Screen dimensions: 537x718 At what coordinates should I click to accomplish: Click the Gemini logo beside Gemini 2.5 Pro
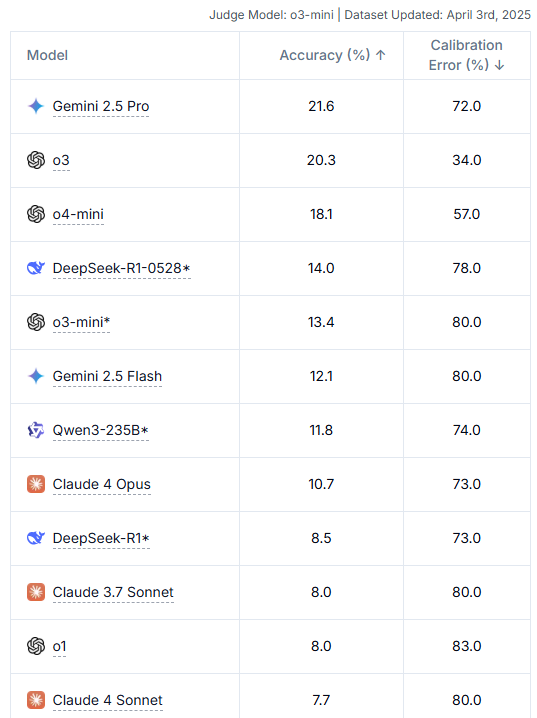36,106
